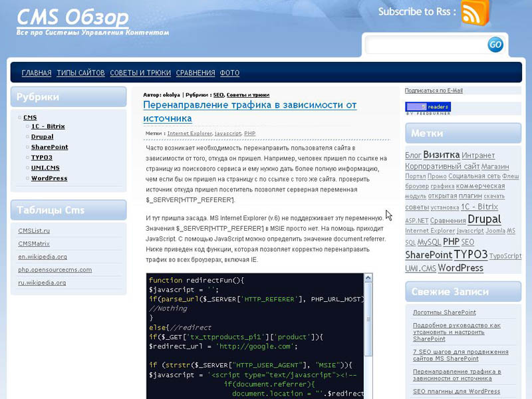Screen dimensions: 532x399
Task: Click the MySQL tag in Метки
Action: [429, 242]
